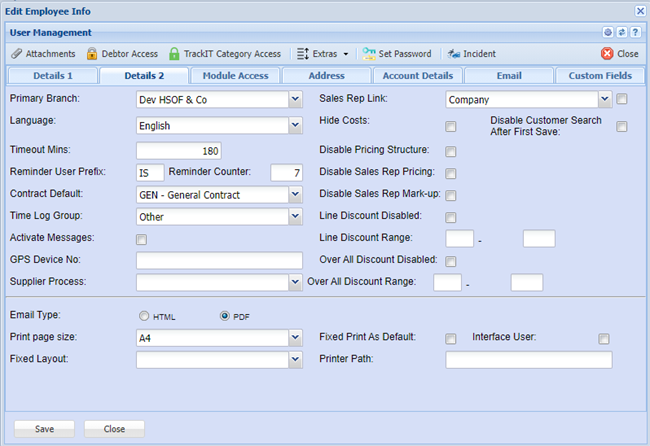
Task: Select the HTML email type radio button
Action: (143, 316)
